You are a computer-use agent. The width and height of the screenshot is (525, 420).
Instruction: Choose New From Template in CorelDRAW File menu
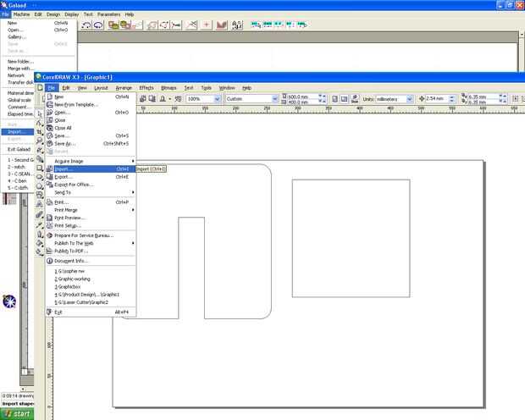click(91, 104)
